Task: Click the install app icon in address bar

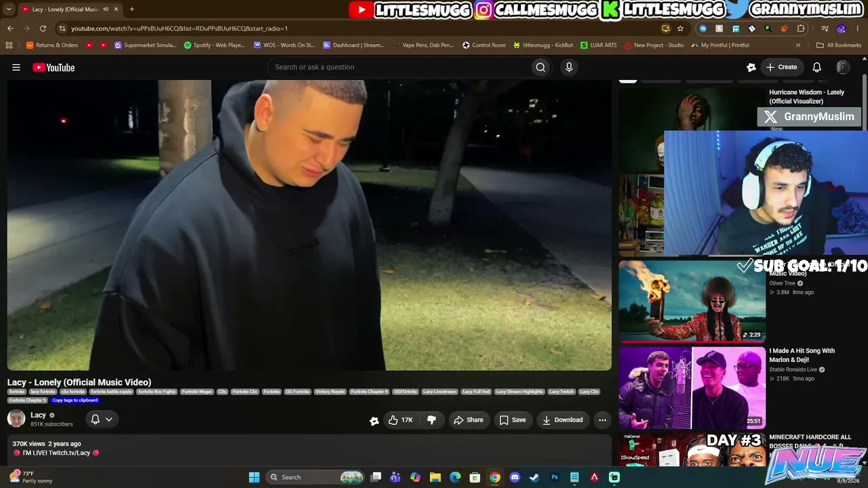Action: pos(665,28)
